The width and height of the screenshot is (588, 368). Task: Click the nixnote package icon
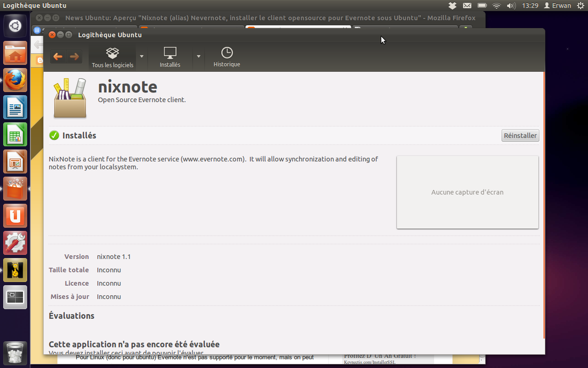point(70,98)
